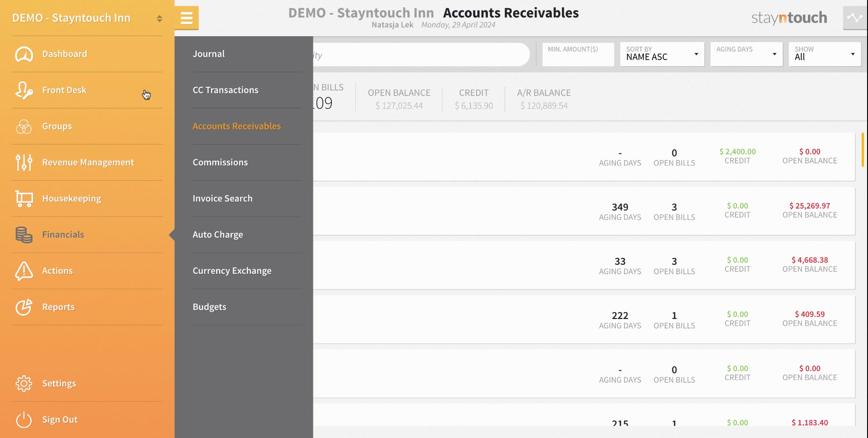Click the Credit $ 6,135.90 summary
Screen dimensions: 868x438
[474, 99]
